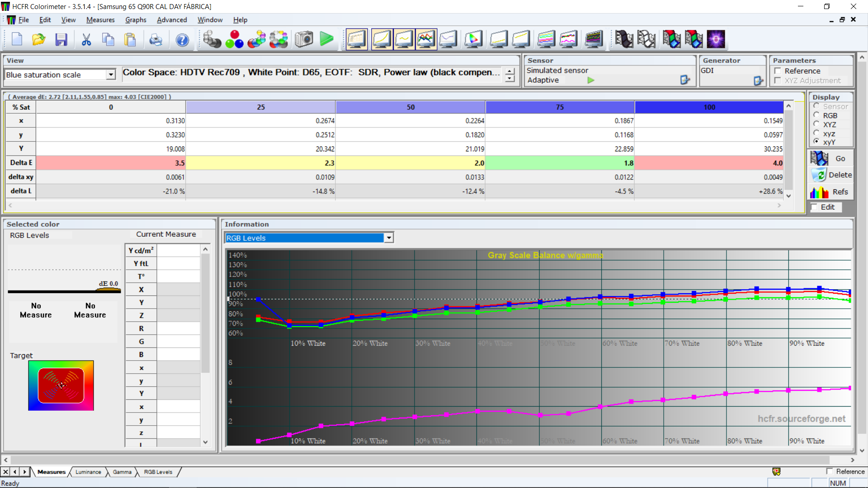The height and width of the screenshot is (488, 868).
Task: Click the Delete button
Action: coord(831,175)
